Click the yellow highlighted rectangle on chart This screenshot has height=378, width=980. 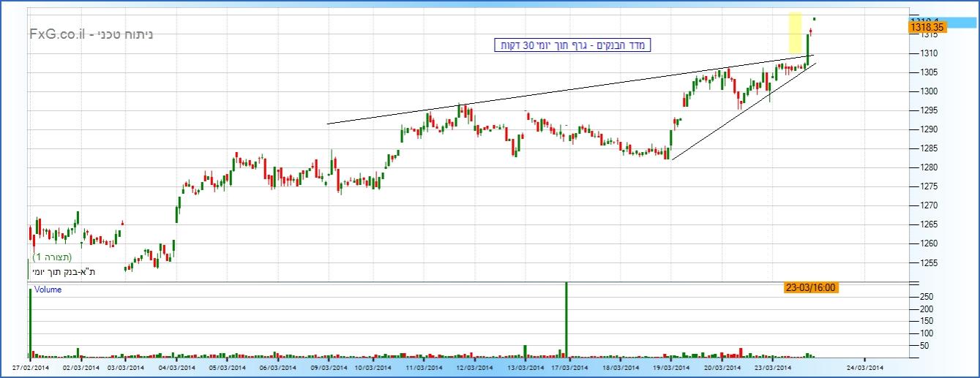[x=794, y=37]
